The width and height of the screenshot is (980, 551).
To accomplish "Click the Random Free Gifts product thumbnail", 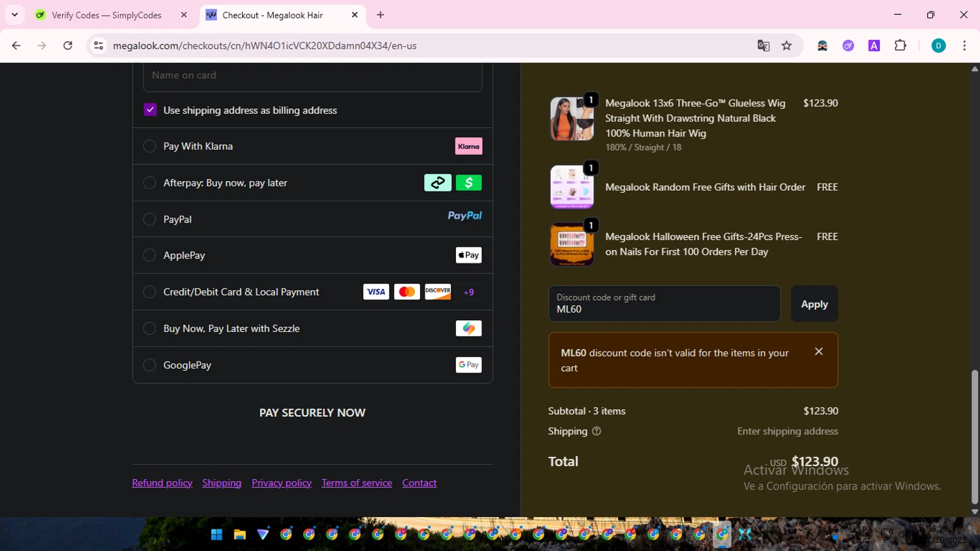I will [x=572, y=187].
